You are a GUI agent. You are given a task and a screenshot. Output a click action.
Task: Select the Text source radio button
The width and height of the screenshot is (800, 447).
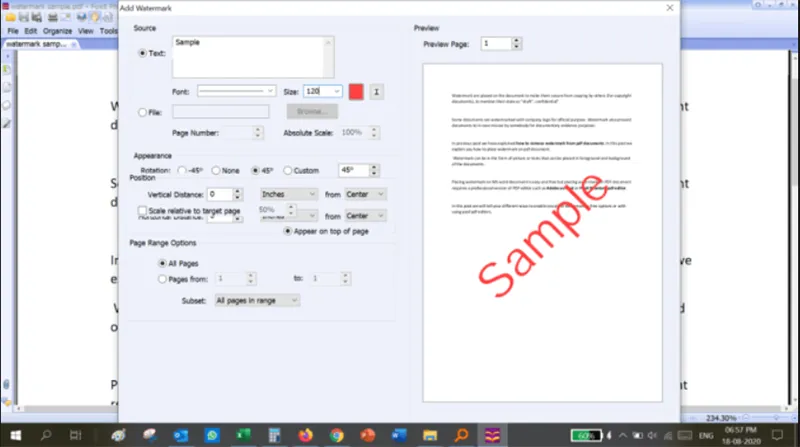point(142,53)
